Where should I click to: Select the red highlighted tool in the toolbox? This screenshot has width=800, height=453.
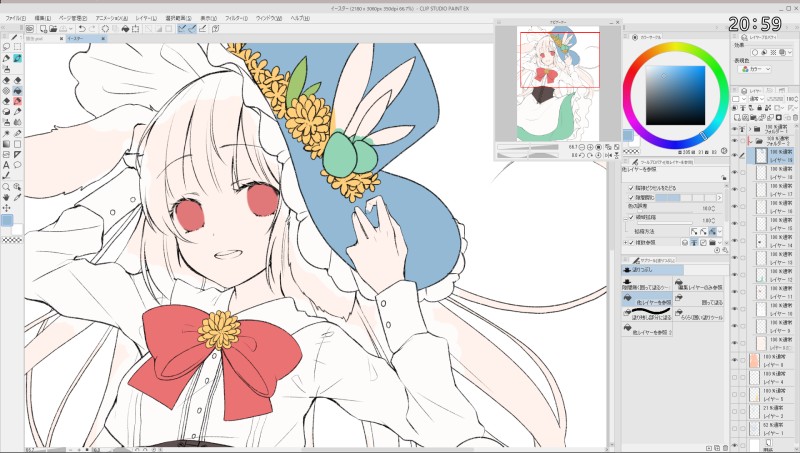pos(17,101)
